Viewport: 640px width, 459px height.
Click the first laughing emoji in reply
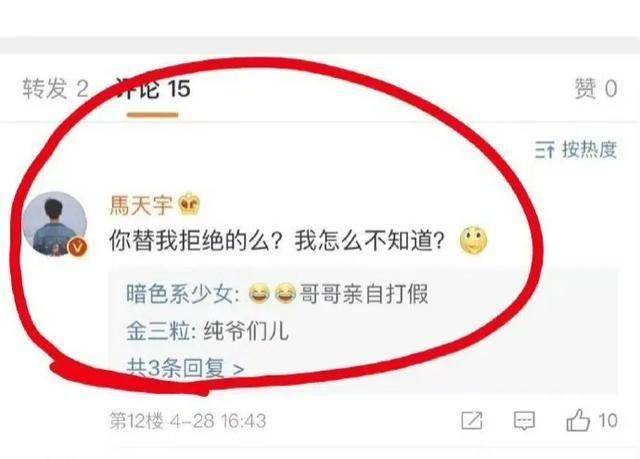click(258, 293)
